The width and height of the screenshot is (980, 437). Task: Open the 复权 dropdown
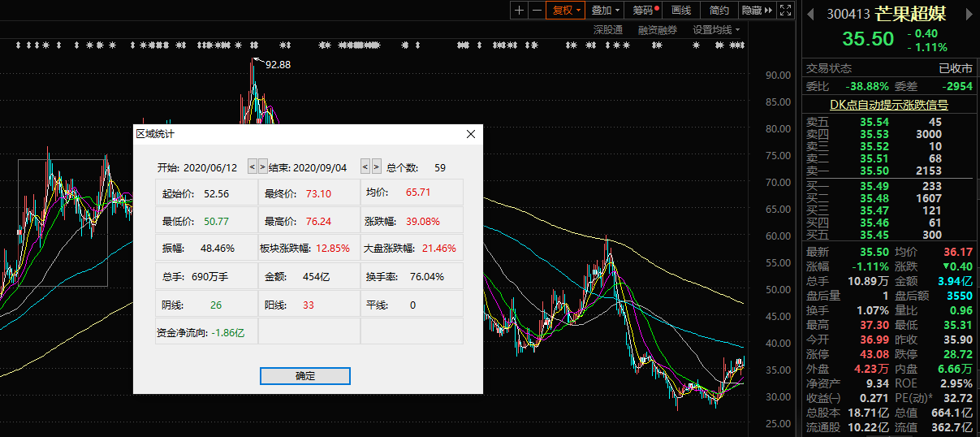tap(566, 11)
